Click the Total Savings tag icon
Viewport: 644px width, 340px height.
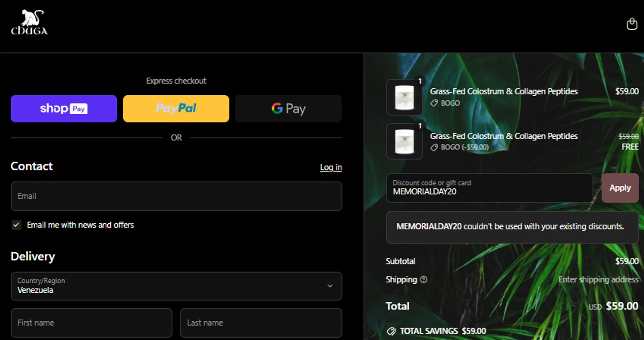click(x=391, y=331)
